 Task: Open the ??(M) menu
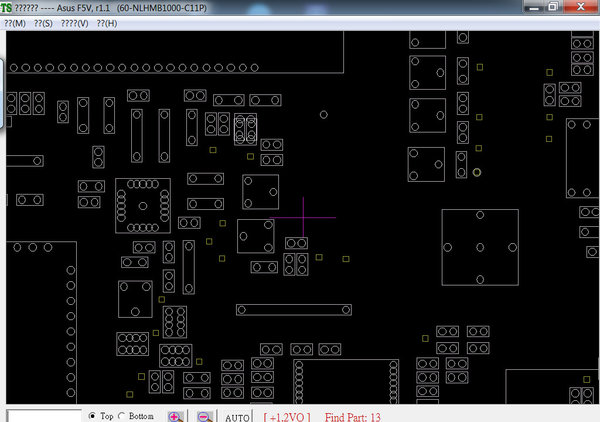tap(15, 23)
